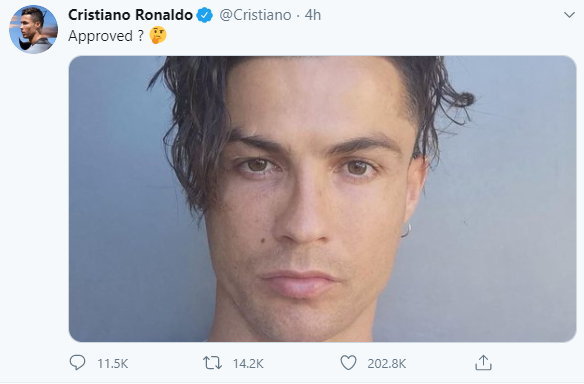The image size is (584, 384).
Task: Click the word 'Ronaldo' in the header
Action: pos(164,15)
